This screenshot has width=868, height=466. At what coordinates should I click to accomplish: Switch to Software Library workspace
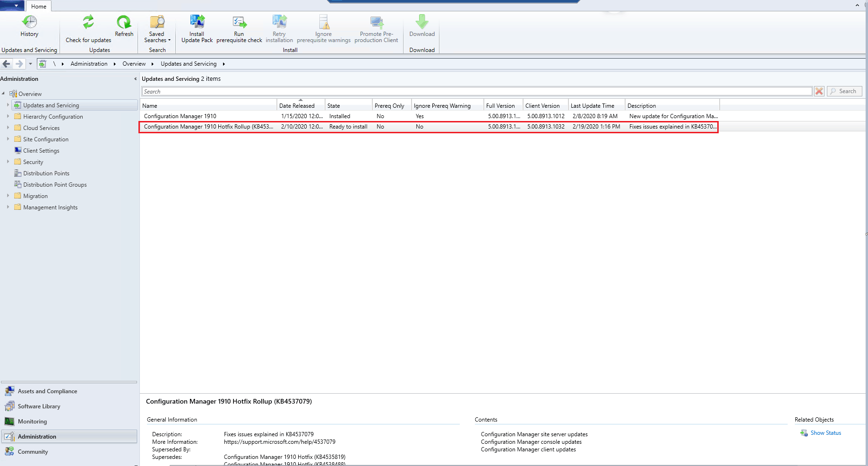pos(69,406)
